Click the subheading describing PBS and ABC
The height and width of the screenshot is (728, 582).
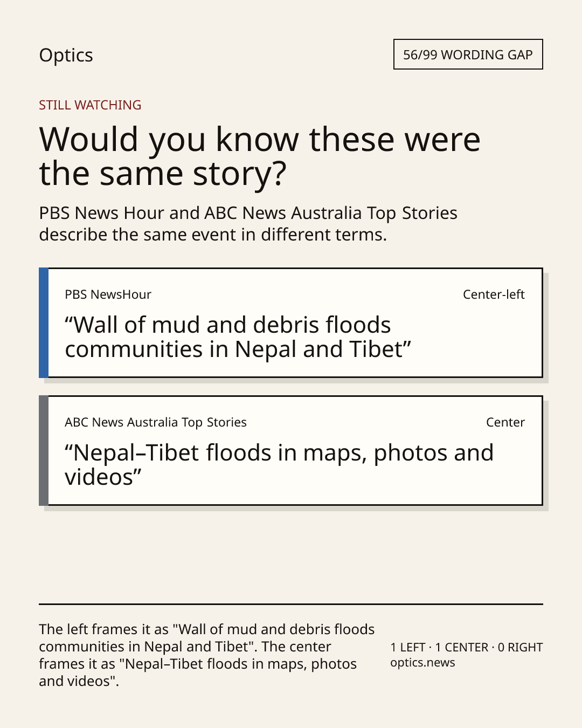point(248,224)
